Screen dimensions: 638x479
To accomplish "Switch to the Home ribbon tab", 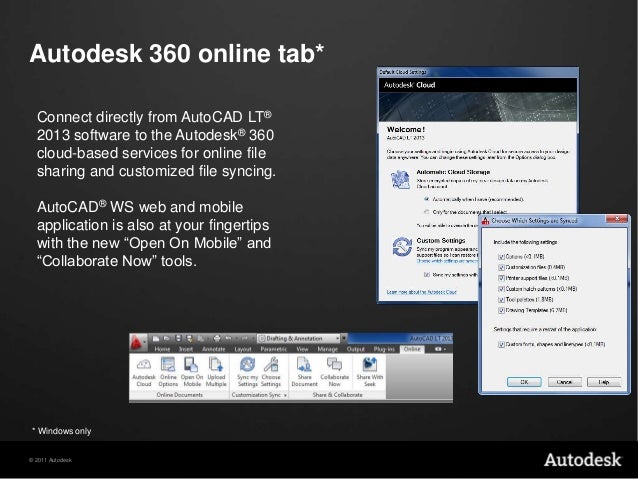I will coord(162,349).
